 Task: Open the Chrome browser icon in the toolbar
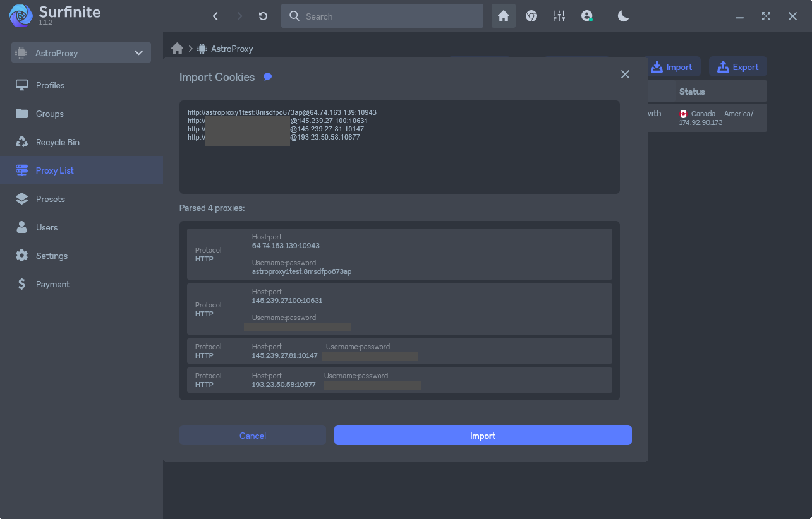tap(531, 16)
